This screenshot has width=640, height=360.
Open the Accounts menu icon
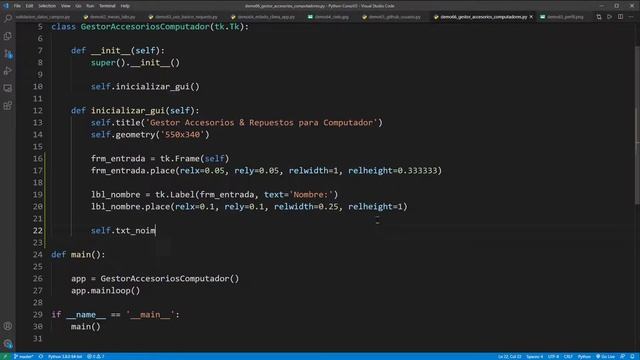point(8,326)
